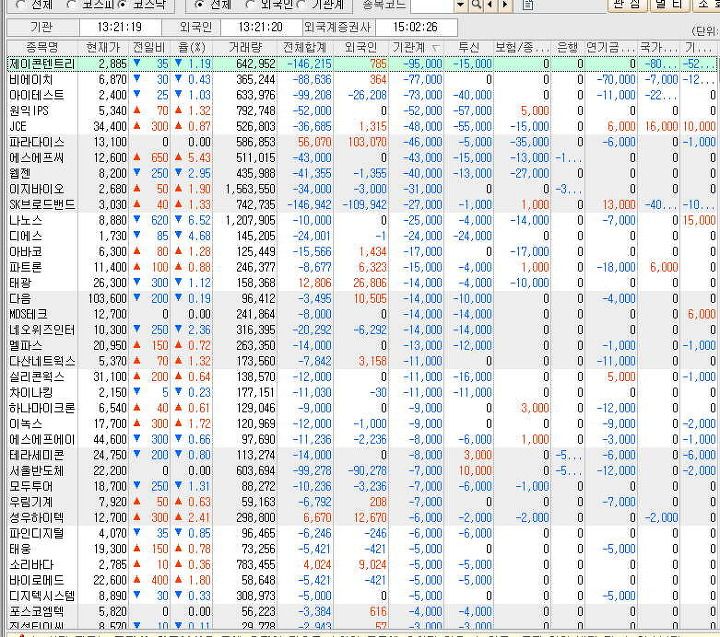Select the JCE stock row

click(x=360, y=126)
